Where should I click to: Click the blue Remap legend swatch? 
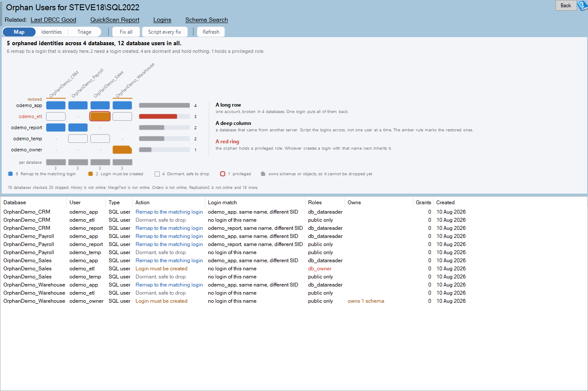(x=11, y=174)
